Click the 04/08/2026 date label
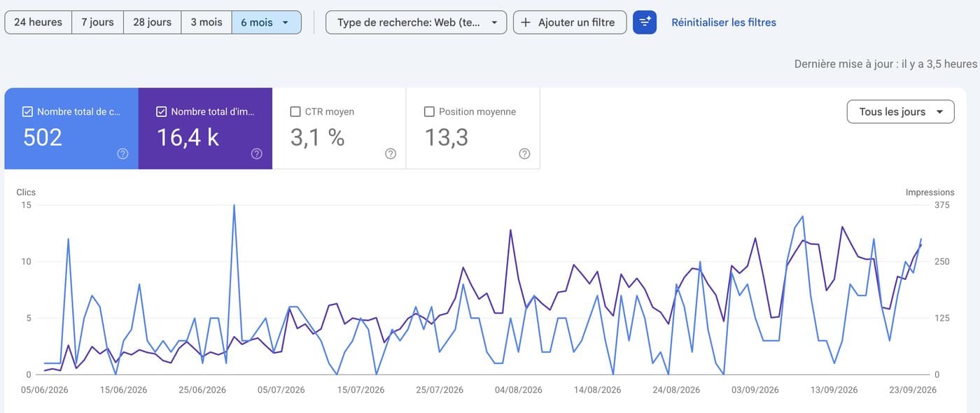Viewport: 980px width, 413px height. point(519,390)
